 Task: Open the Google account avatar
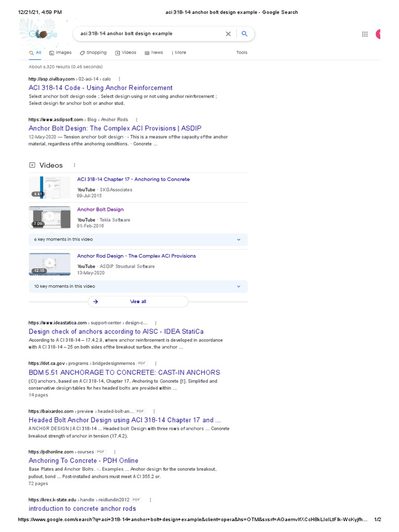[378, 34]
